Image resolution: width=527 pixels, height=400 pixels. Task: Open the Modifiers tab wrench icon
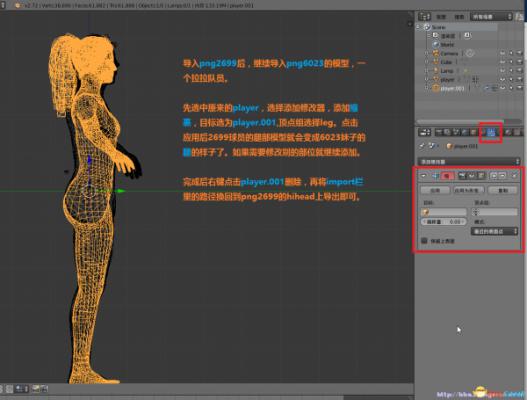tap(491, 132)
